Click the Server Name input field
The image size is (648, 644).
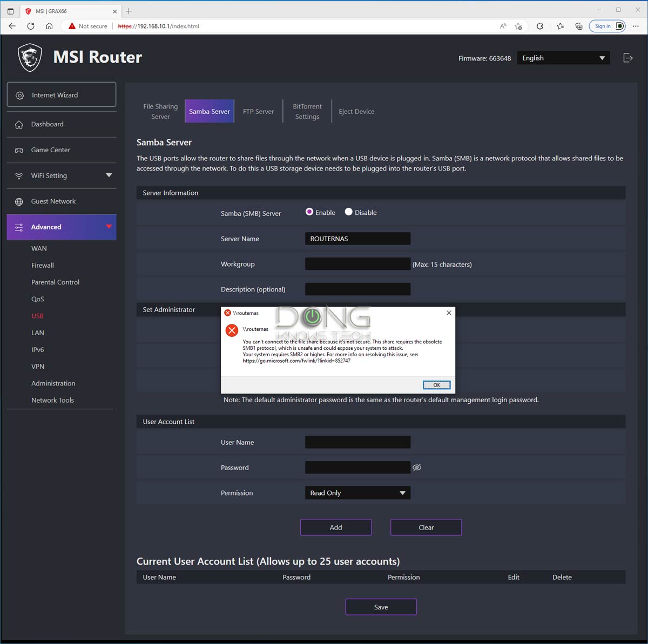pos(357,239)
